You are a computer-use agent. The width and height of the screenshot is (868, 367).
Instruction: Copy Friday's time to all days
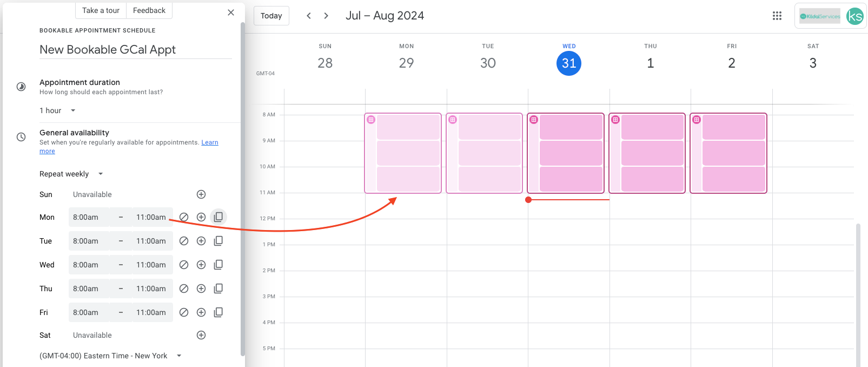click(218, 312)
